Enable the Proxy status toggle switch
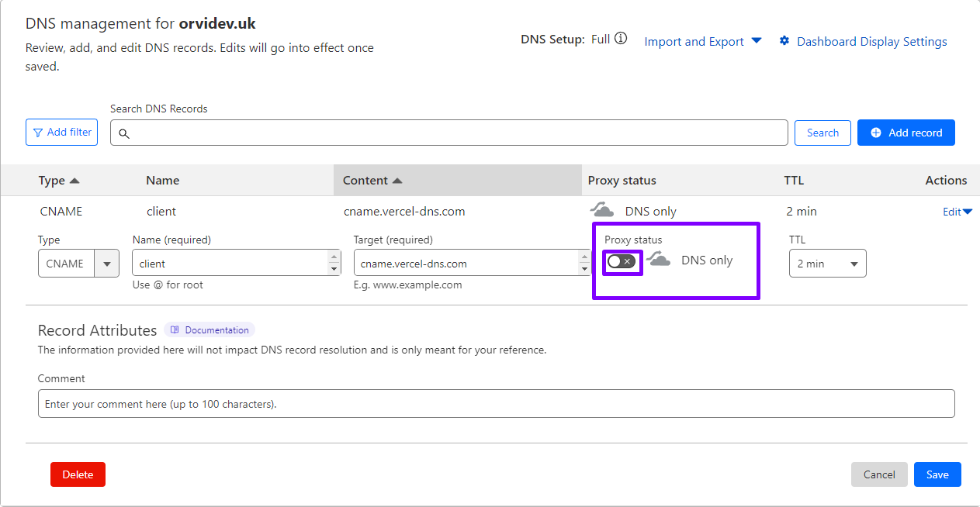Image resolution: width=980 pixels, height=507 pixels. pos(622,261)
